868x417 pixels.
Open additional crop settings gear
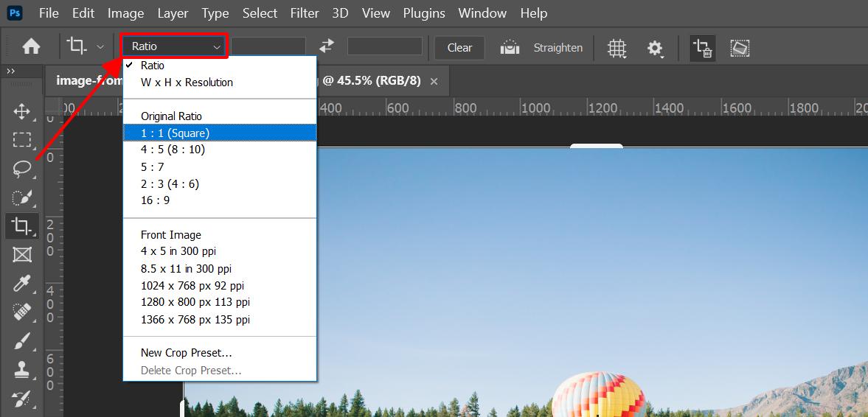click(655, 48)
